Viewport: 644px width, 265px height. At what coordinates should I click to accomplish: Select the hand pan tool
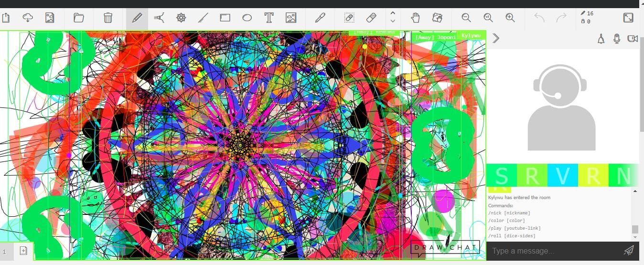(x=415, y=18)
